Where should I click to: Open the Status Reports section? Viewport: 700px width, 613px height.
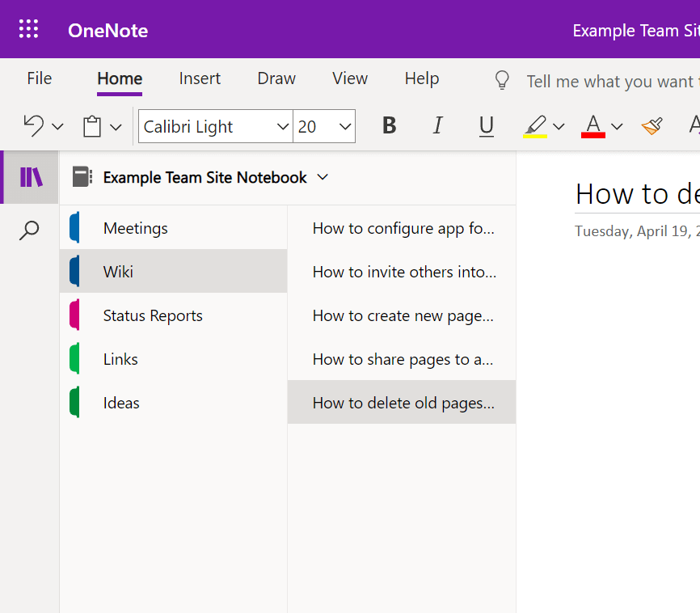click(x=174, y=315)
